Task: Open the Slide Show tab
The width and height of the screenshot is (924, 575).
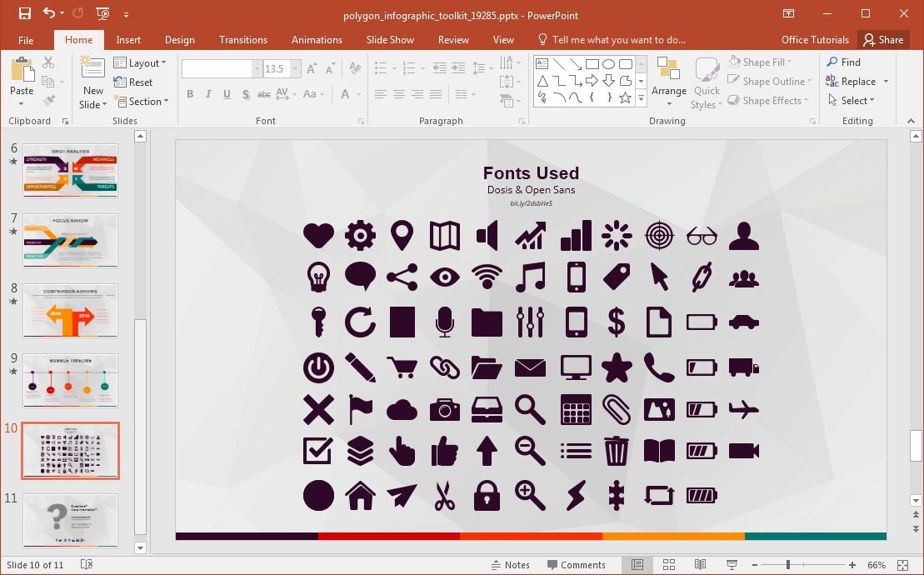Action: pos(389,39)
